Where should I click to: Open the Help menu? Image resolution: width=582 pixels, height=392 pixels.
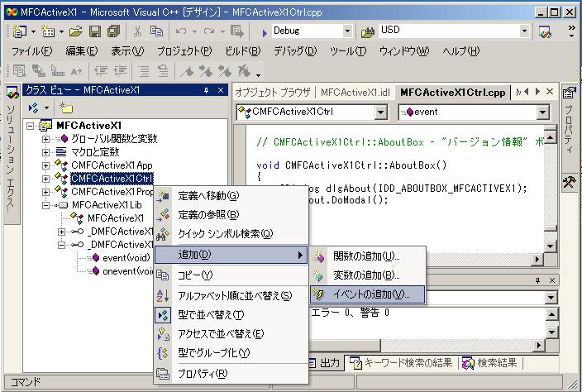click(x=461, y=51)
